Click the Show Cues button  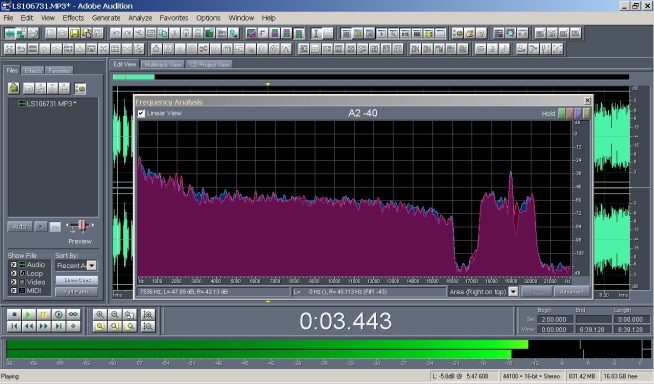pyautogui.click(x=77, y=280)
